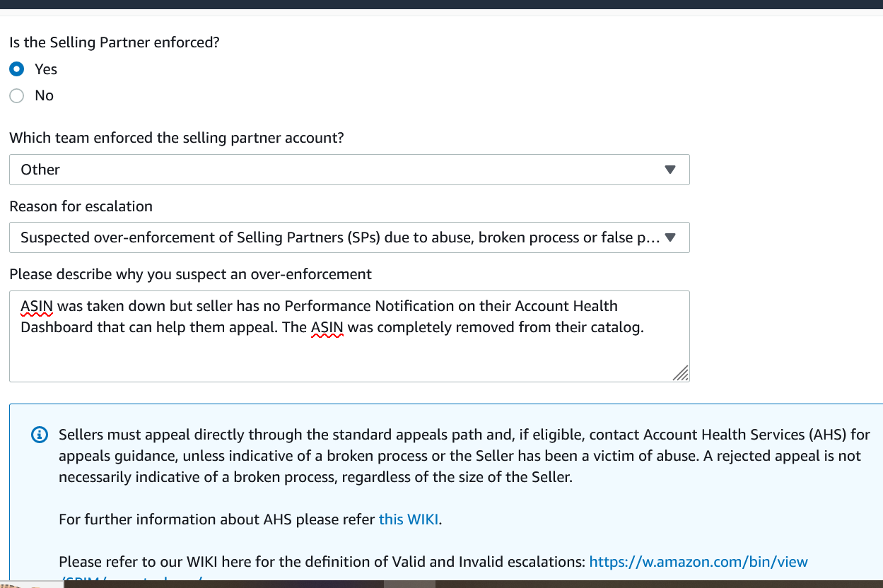The width and height of the screenshot is (883, 588).
Task: Click the second underlined ASIN in the description
Action: 327,327
